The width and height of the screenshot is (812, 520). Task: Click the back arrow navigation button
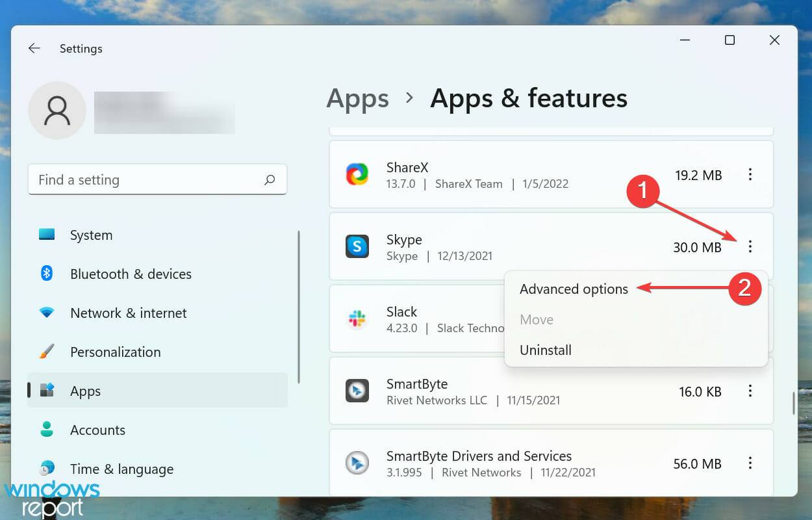pyautogui.click(x=34, y=48)
